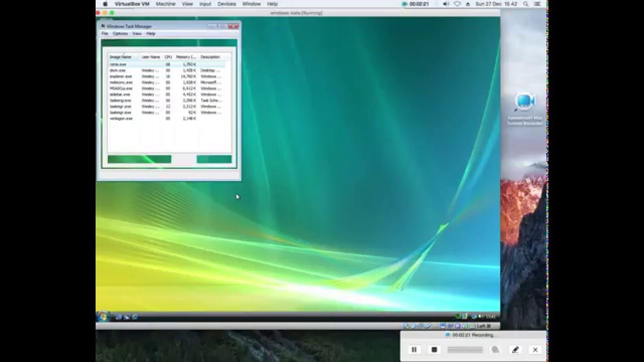
Task: Open the Apple menu
Action: 105,4
